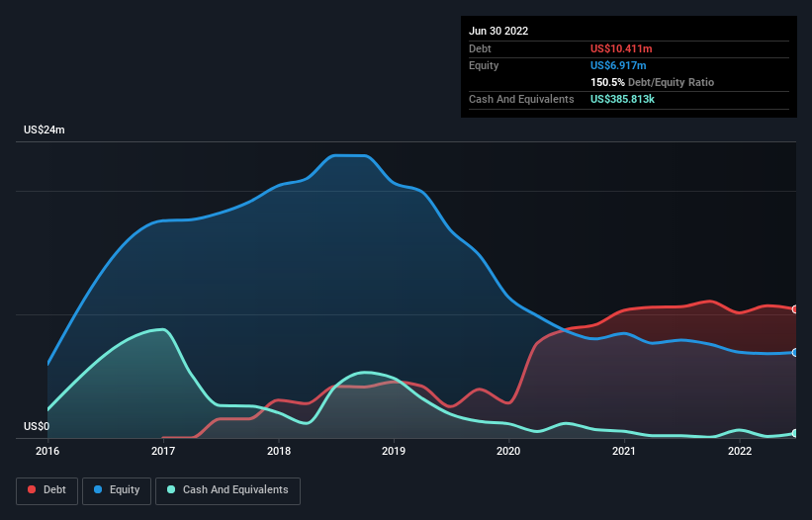Toggle the Equity series legend button
Viewport: 812px width, 520px height.
pyautogui.click(x=117, y=490)
